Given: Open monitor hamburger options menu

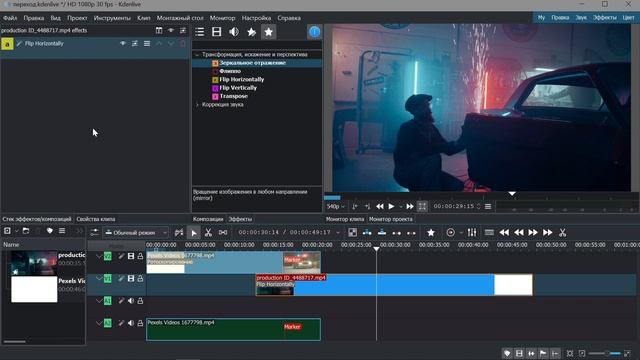Looking at the screenshot, I should [x=488, y=207].
